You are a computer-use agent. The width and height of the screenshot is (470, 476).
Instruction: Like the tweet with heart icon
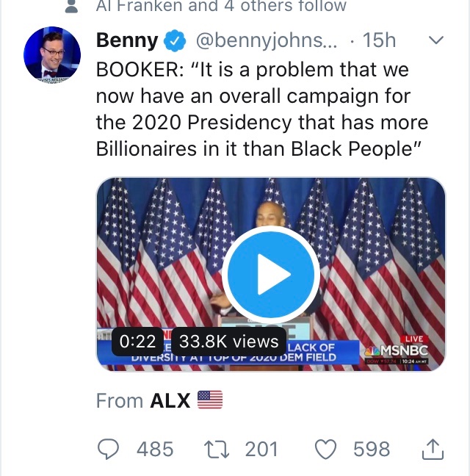pos(325,448)
